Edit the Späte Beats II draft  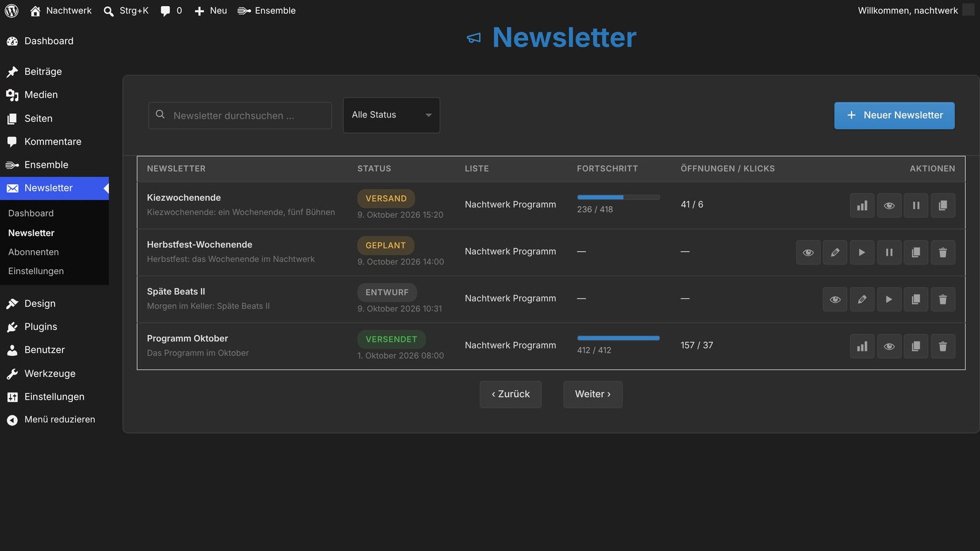point(862,299)
